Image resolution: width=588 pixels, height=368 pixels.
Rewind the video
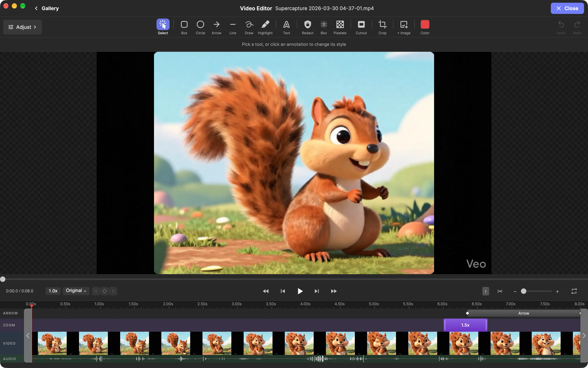pos(266,291)
